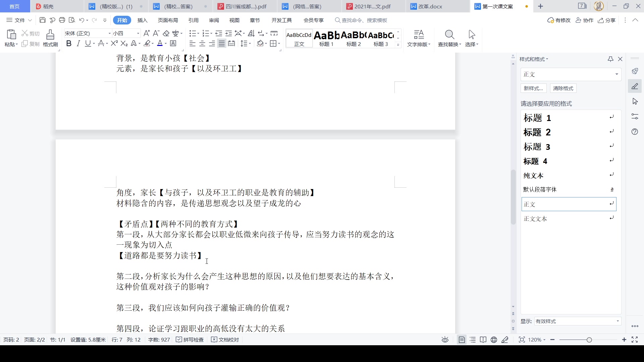
Task: Click the 开始 ribbon tab
Action: pyautogui.click(x=122, y=20)
